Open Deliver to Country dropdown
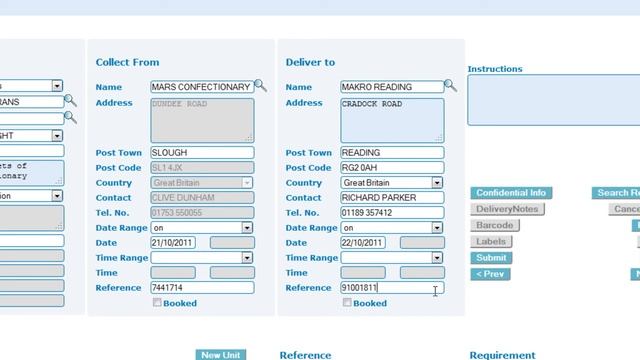The image size is (640, 360). 437,182
